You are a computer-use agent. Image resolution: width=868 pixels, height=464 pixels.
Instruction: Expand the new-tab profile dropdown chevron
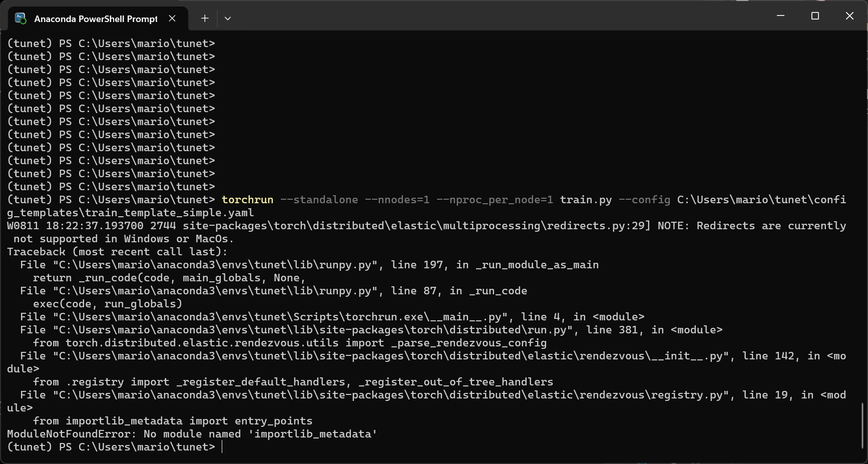click(x=228, y=19)
